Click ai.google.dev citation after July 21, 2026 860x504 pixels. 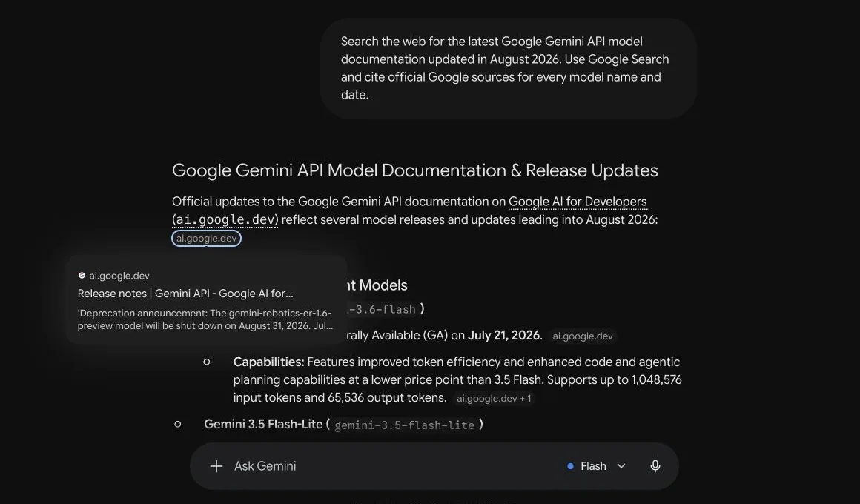click(x=583, y=336)
